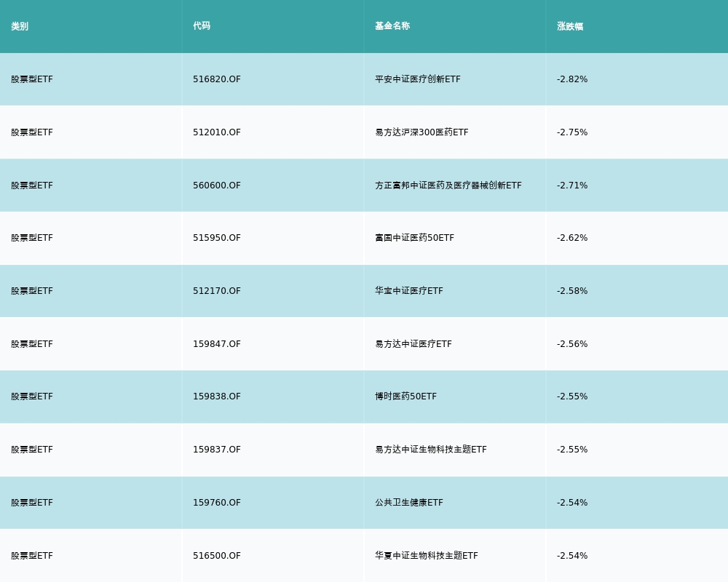Click fund name 博时医药50ETF
Viewport: 728px width, 582px height.
tap(405, 396)
